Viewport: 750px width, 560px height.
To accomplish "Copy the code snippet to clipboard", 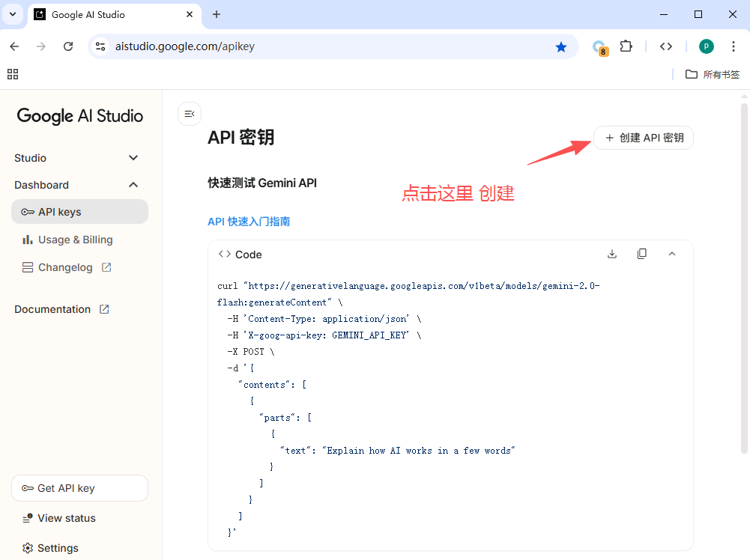I will pos(642,254).
